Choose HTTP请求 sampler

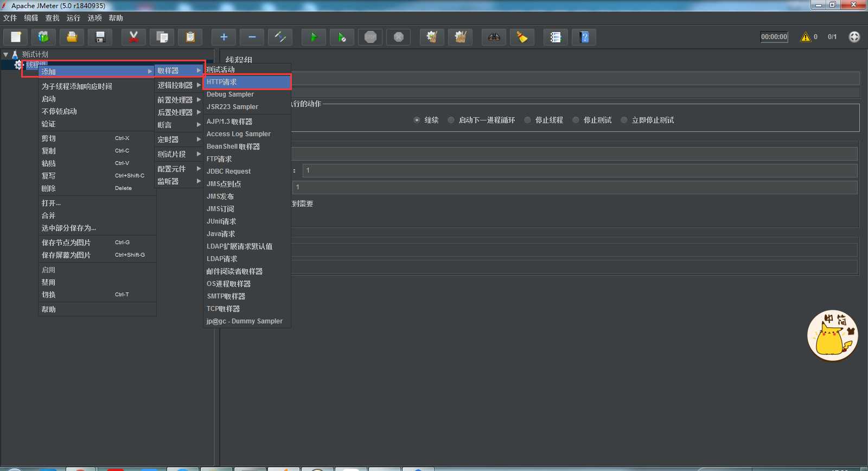tap(247, 82)
